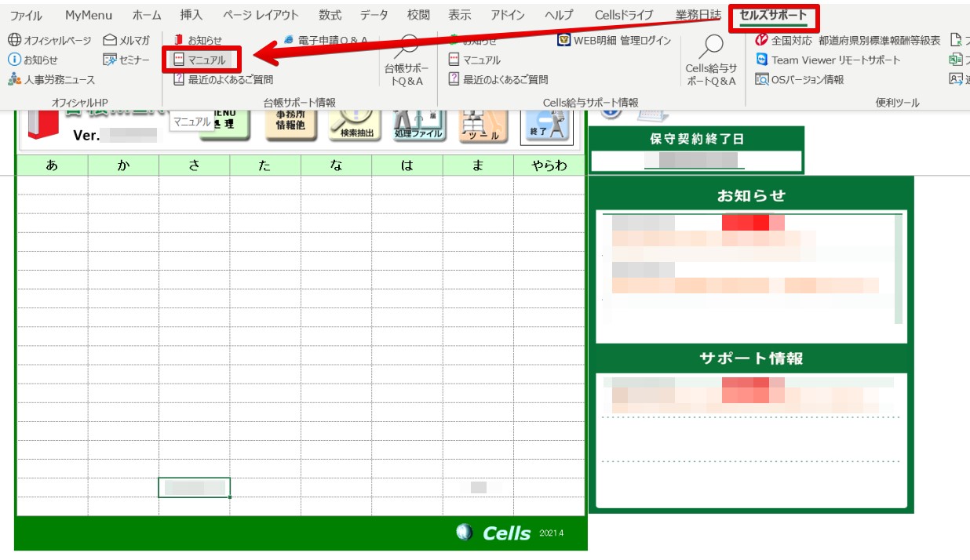Image resolution: width=970 pixels, height=560 pixels.
Task: Open メルマガ envelope item
Action: click(126, 40)
